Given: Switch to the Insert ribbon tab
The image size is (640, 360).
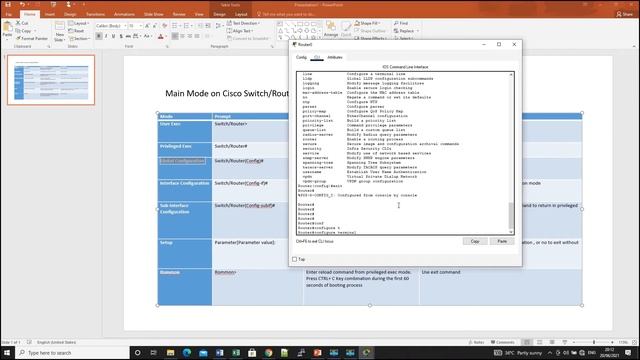Looking at the screenshot, I should coord(50,14).
